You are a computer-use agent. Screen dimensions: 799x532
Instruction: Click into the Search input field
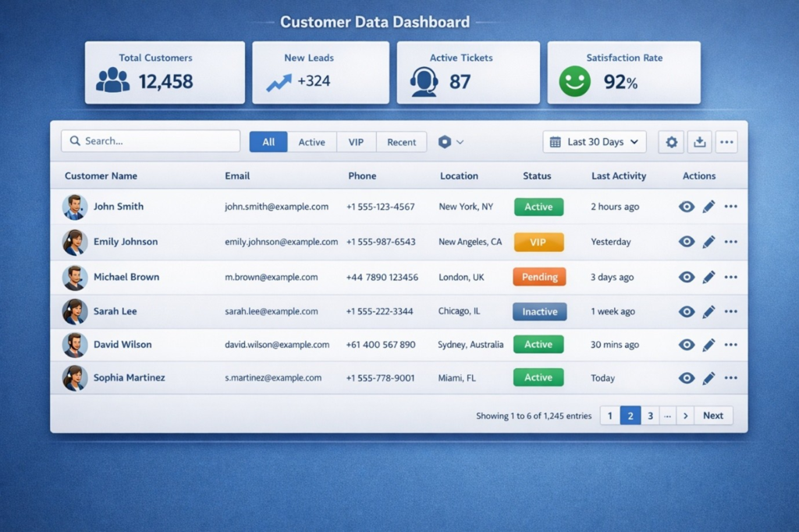[151, 141]
